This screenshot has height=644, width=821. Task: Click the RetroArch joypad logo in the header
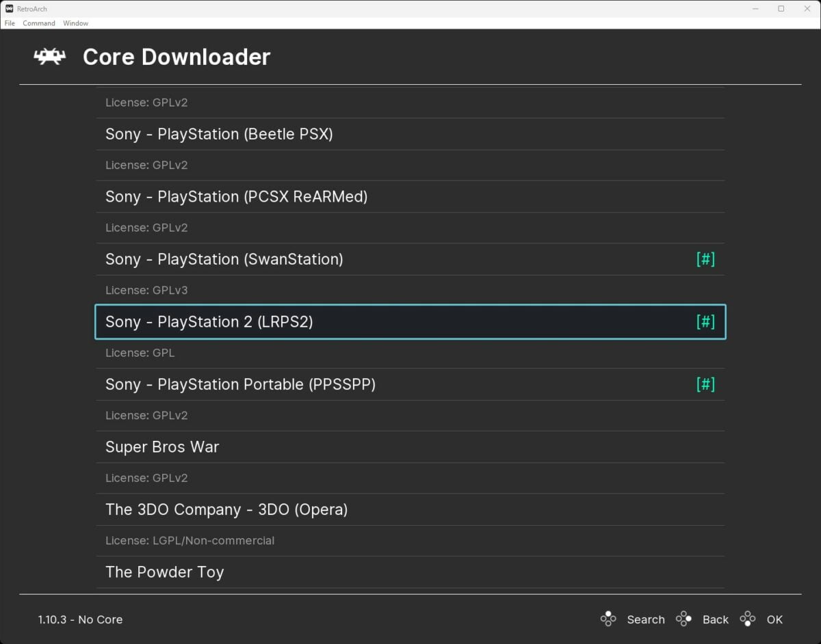click(49, 57)
